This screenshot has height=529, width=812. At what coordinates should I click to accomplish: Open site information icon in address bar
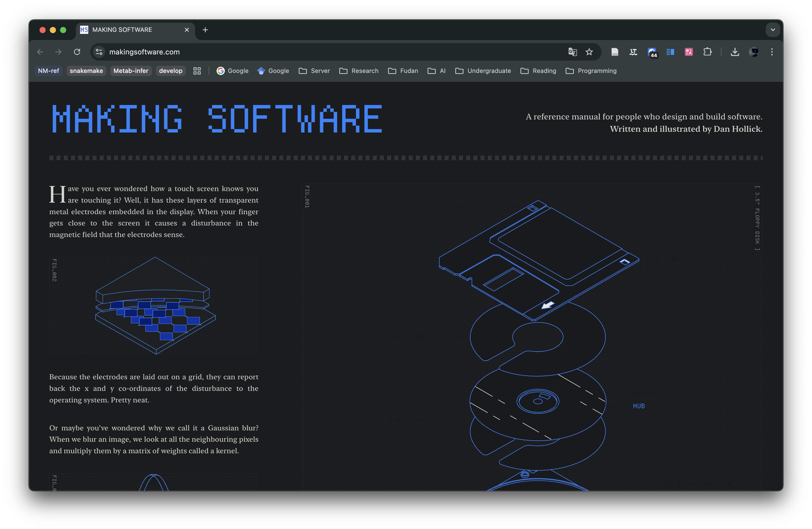[x=99, y=52]
